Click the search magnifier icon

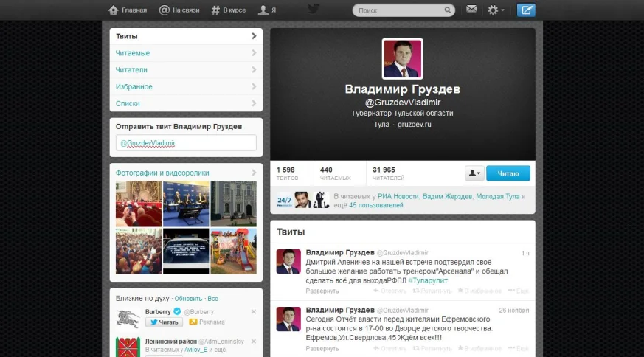tap(448, 11)
